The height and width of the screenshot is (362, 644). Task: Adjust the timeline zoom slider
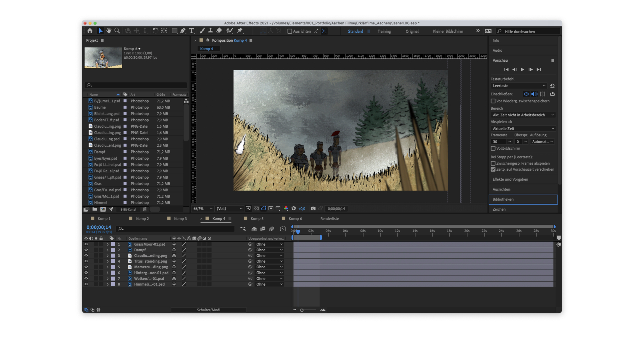pos(302,310)
